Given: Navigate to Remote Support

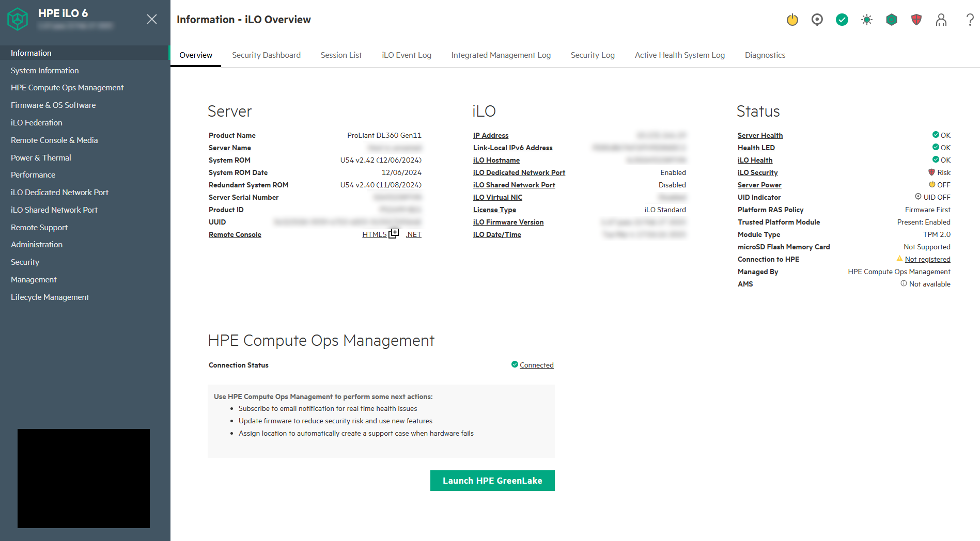Looking at the screenshot, I should 39,228.
